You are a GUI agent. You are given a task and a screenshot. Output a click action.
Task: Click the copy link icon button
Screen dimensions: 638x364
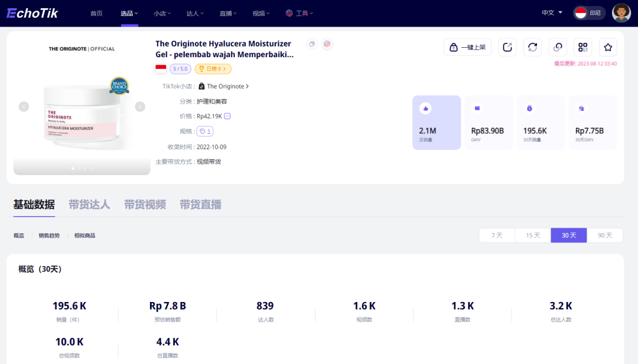coord(558,47)
